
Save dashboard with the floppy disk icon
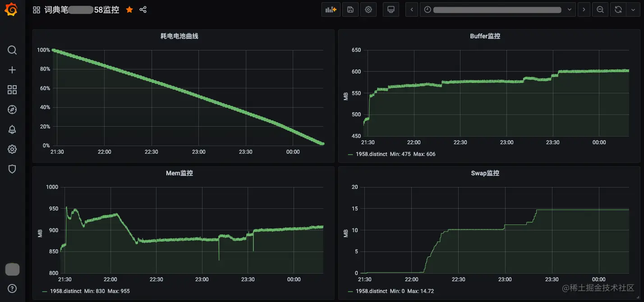pos(350,9)
